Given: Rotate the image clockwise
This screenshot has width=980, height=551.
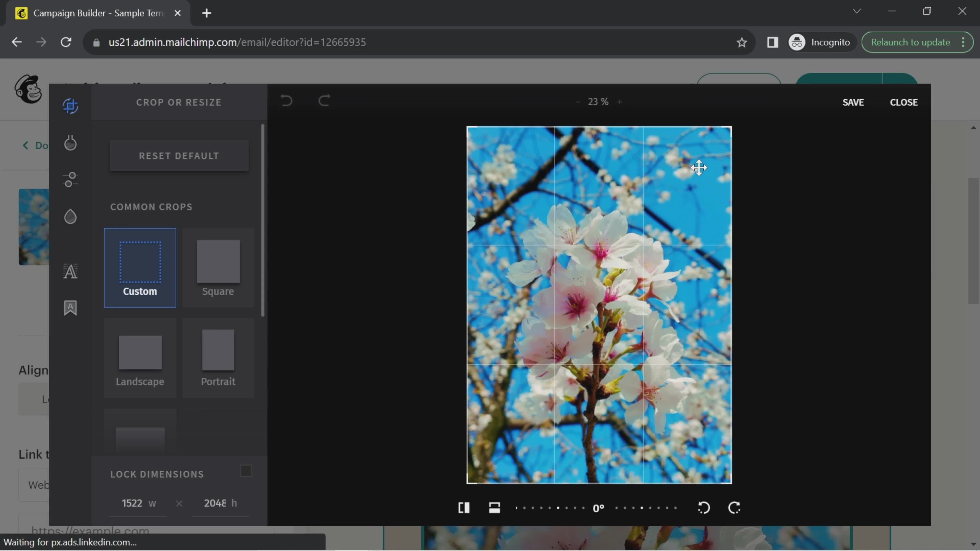Looking at the screenshot, I should (x=734, y=508).
